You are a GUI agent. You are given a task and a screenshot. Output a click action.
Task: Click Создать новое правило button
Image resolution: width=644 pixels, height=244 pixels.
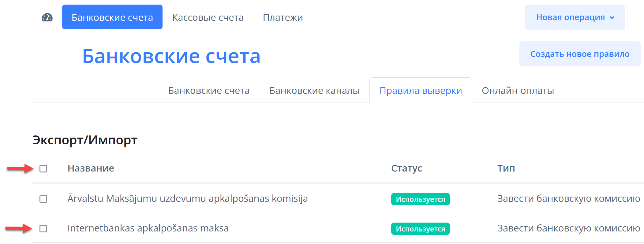pyautogui.click(x=579, y=54)
